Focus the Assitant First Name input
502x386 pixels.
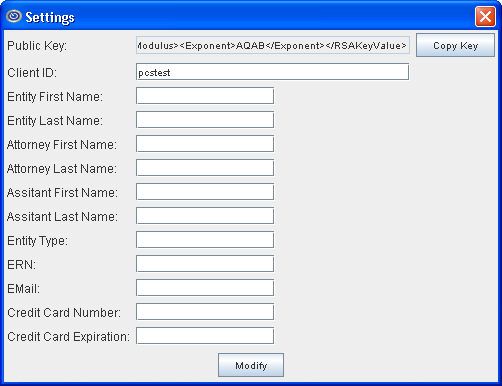tap(205, 192)
